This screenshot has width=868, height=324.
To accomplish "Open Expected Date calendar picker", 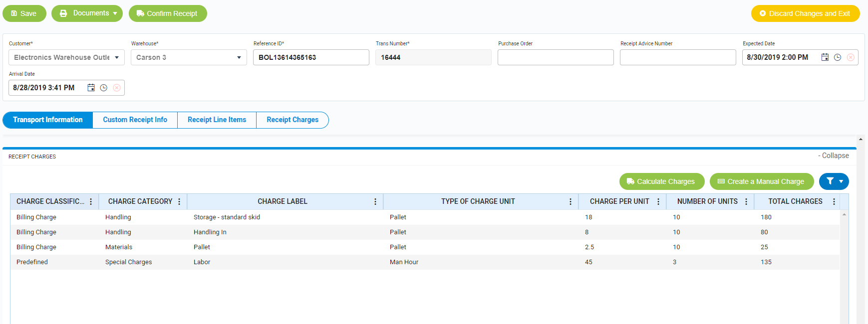I will pos(825,57).
